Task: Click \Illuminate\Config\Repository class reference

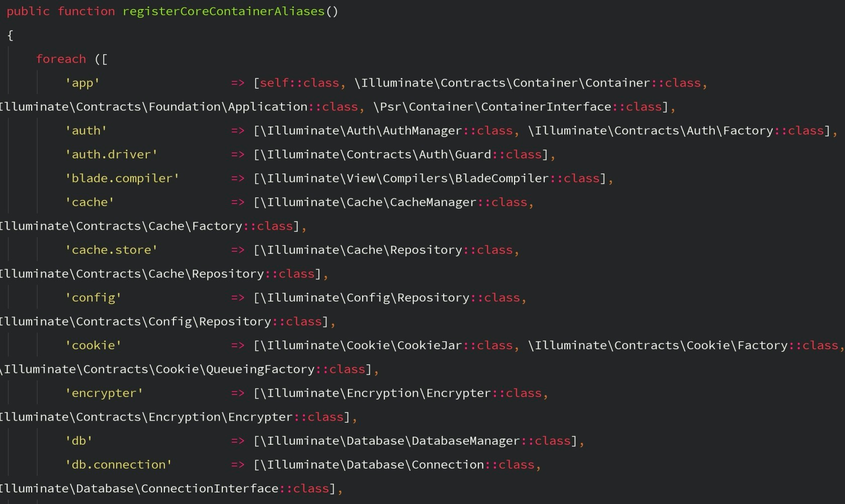Action: (x=390, y=297)
